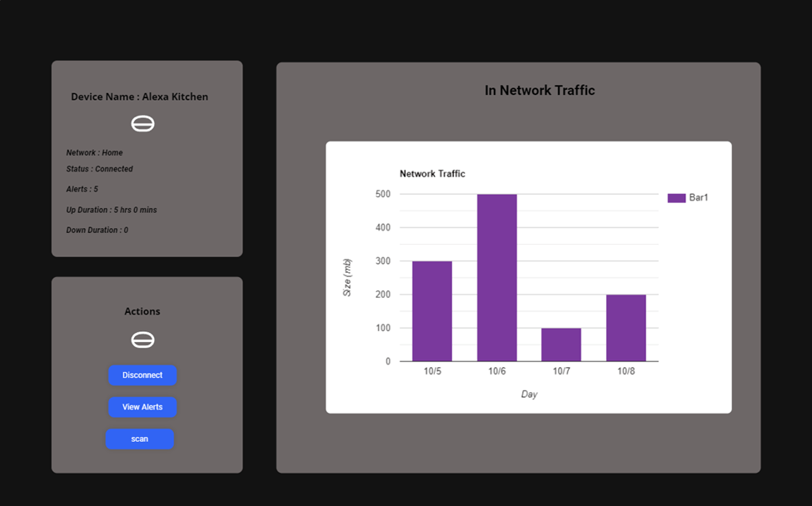The height and width of the screenshot is (506, 812).
Task: Click the device icon under Alexa Kitchen
Action: [142, 124]
